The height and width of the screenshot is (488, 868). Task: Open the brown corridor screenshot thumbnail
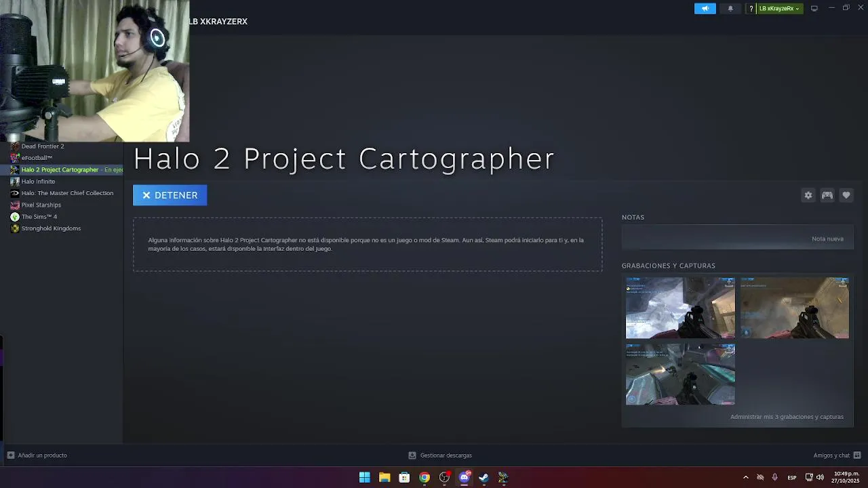(794, 308)
